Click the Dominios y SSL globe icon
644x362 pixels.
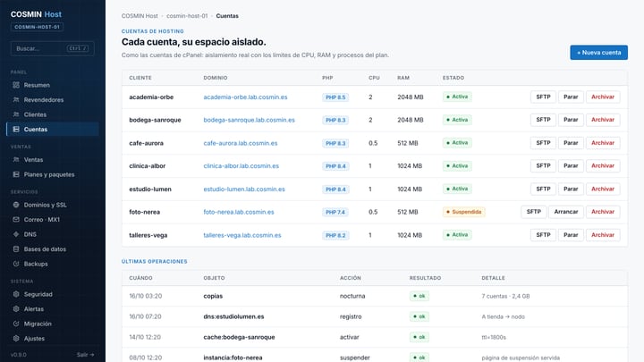tap(16, 205)
